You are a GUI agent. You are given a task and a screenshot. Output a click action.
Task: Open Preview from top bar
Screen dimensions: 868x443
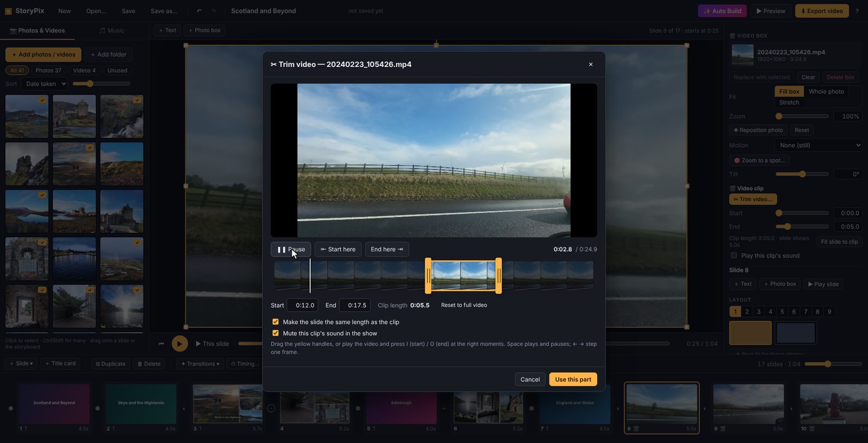(x=770, y=11)
